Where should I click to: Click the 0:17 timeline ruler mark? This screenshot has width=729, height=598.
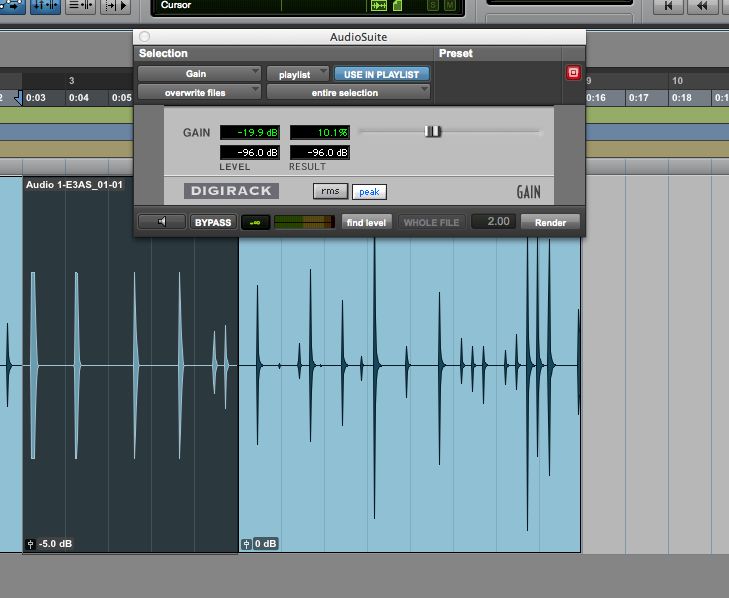[x=638, y=98]
